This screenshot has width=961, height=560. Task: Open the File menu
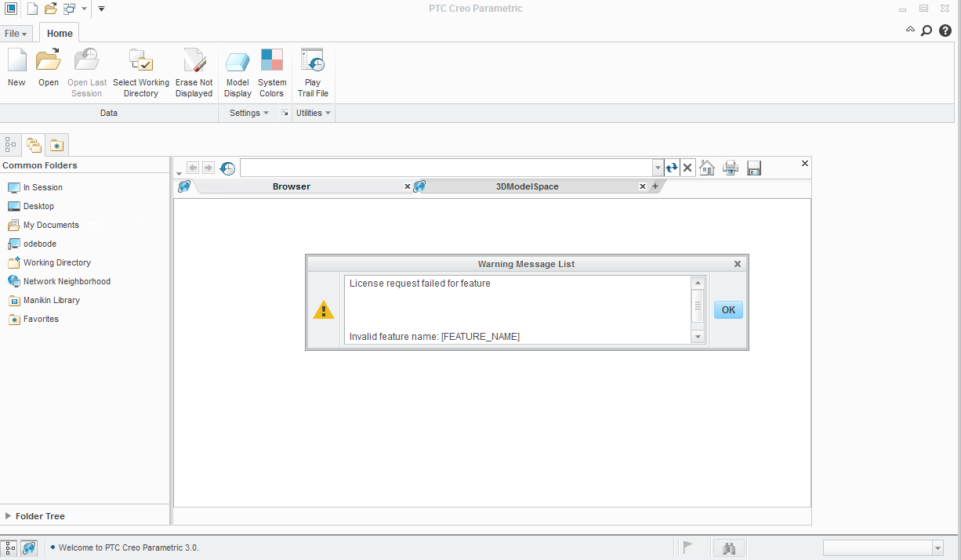click(16, 34)
